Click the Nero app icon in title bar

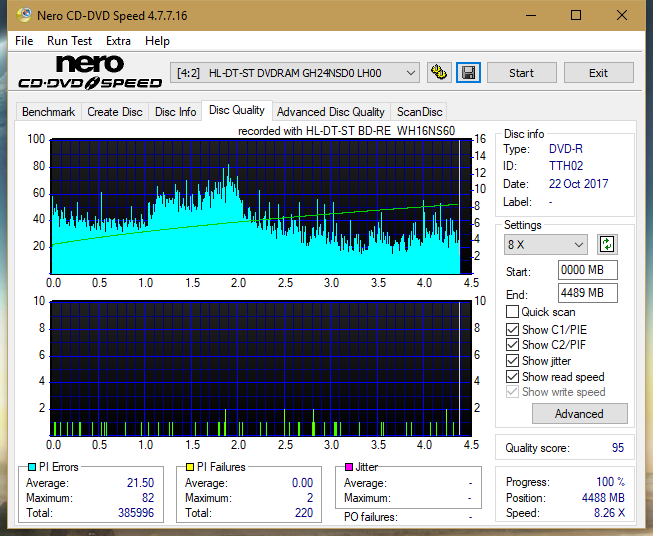pyautogui.click(x=24, y=15)
